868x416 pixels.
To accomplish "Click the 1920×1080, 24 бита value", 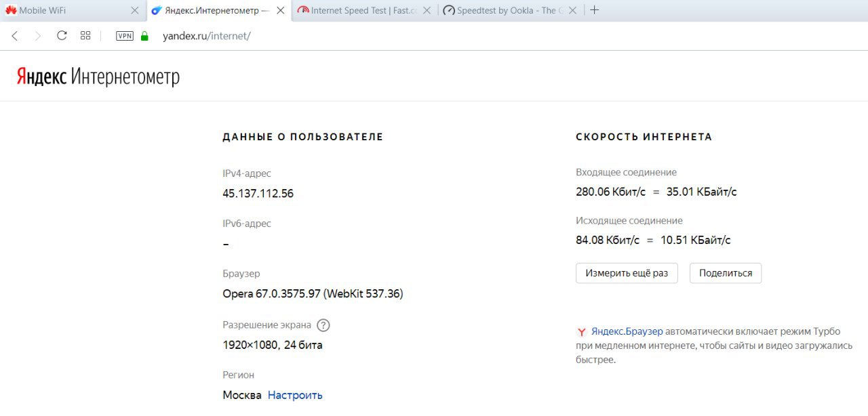I will (x=273, y=345).
